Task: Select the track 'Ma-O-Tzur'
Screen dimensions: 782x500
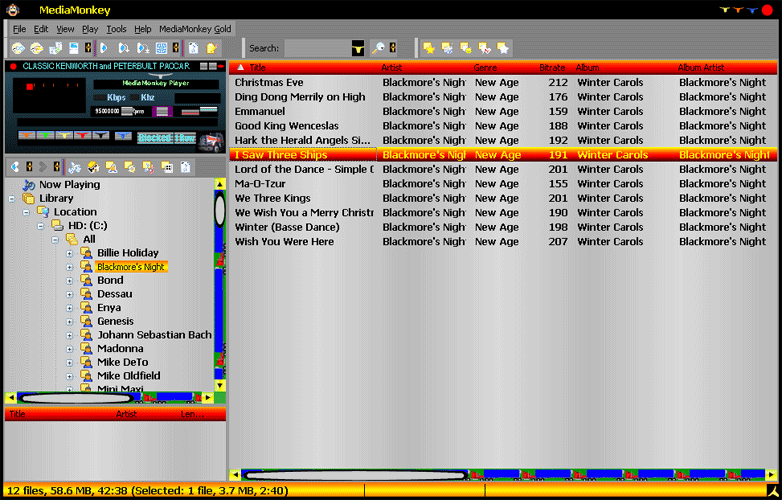Action: click(260, 184)
